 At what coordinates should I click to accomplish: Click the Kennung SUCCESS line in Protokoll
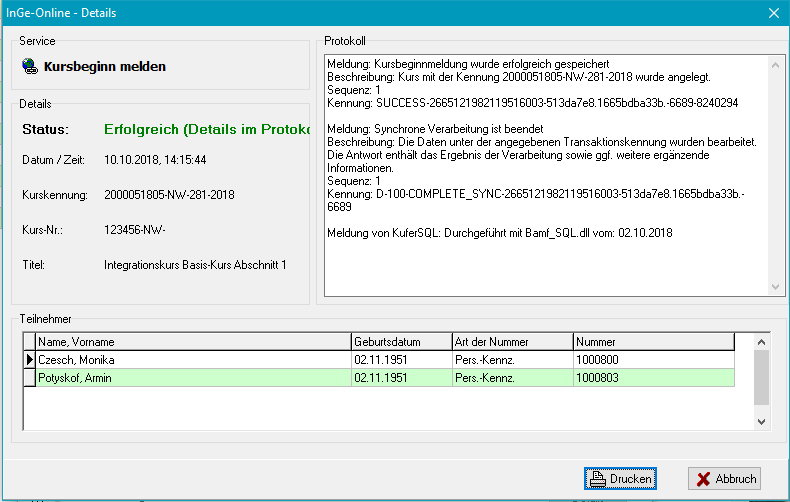(x=533, y=103)
